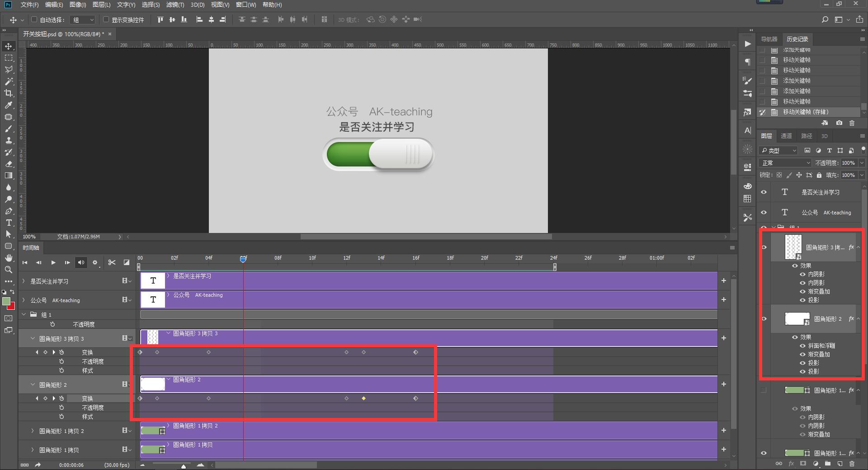This screenshot has width=868, height=470.
Task: Select the 移动关键帧 (存储) history state
Action: 809,112
